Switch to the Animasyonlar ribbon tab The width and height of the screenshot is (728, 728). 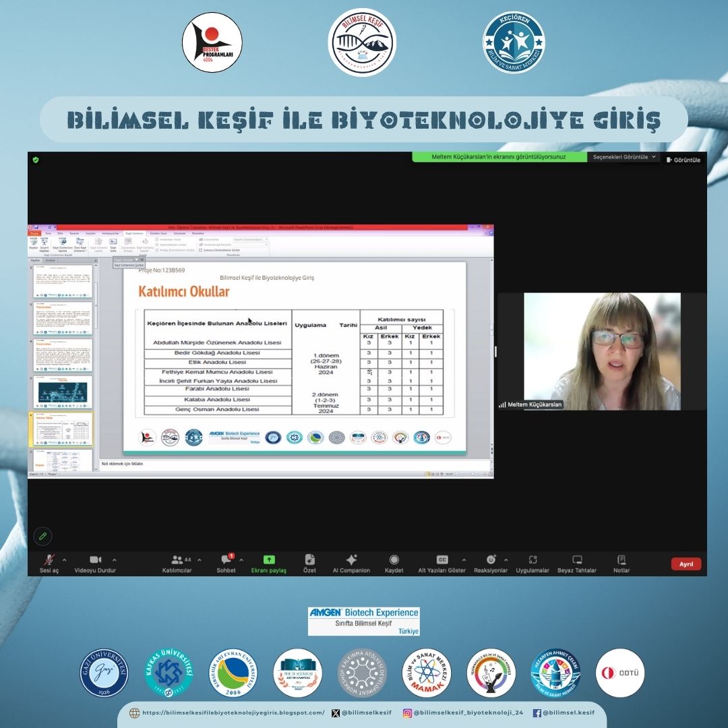click(111, 233)
